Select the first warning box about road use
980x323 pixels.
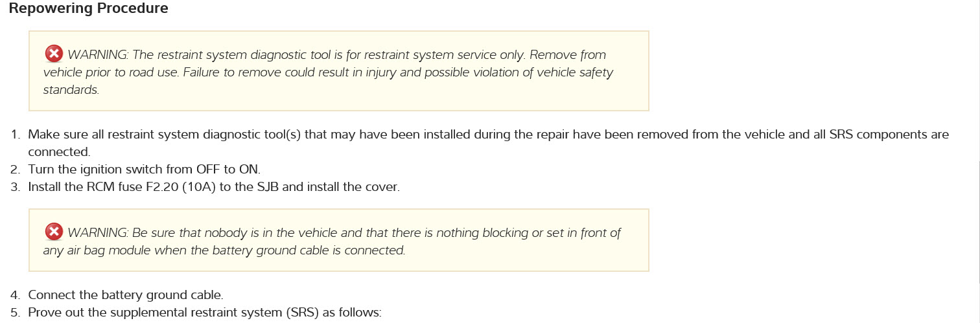(338, 72)
